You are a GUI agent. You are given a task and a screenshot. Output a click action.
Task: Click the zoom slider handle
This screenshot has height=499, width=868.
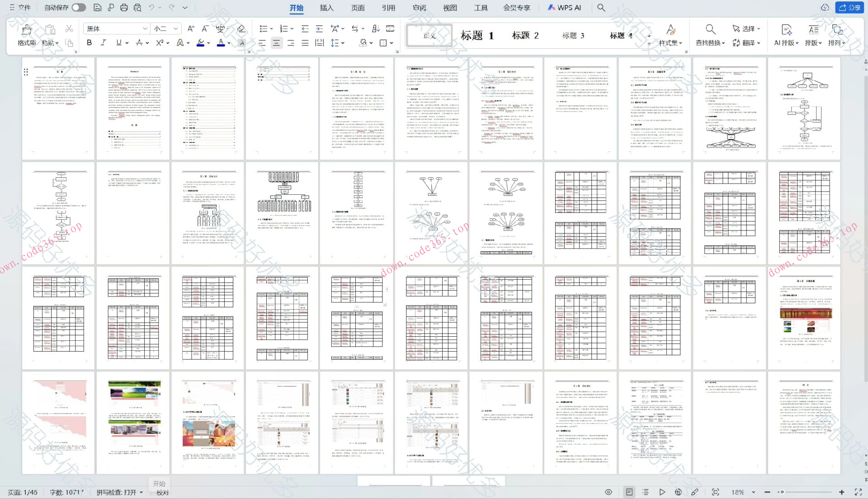782,492
